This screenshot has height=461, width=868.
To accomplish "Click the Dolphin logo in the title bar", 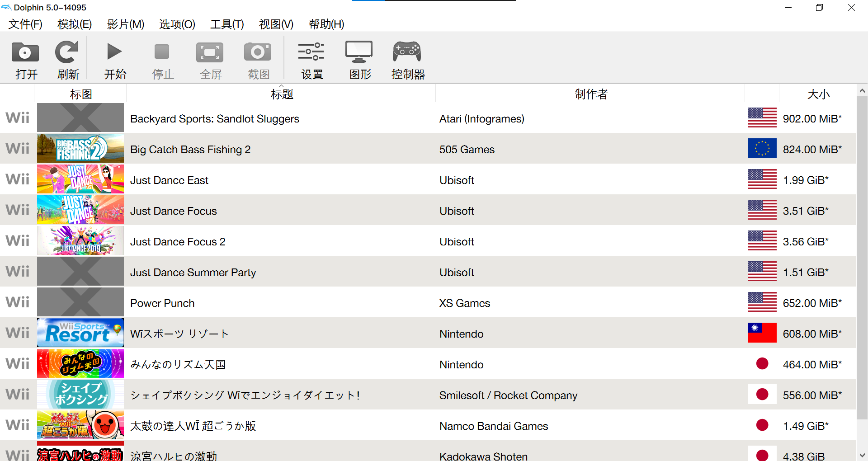I will tap(6, 7).
